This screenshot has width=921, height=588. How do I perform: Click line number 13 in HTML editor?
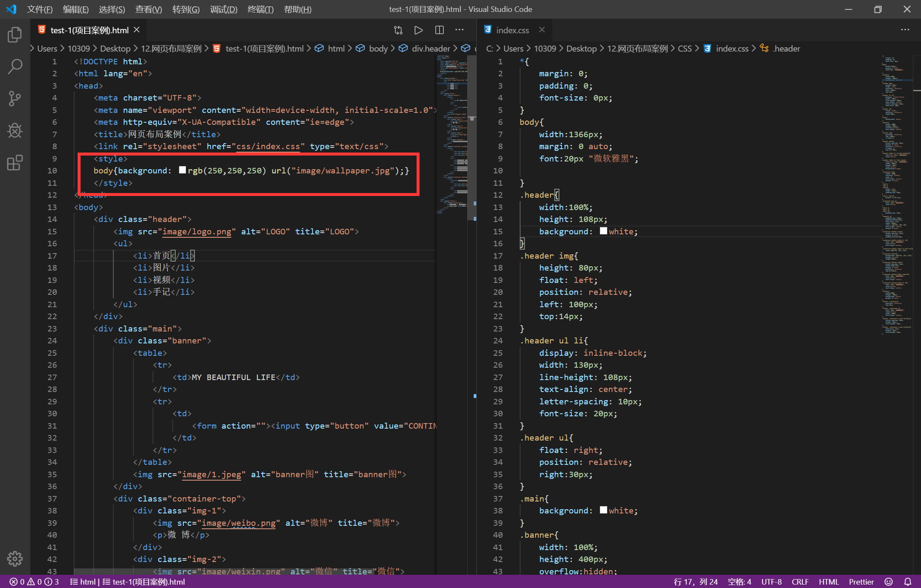pos(52,207)
